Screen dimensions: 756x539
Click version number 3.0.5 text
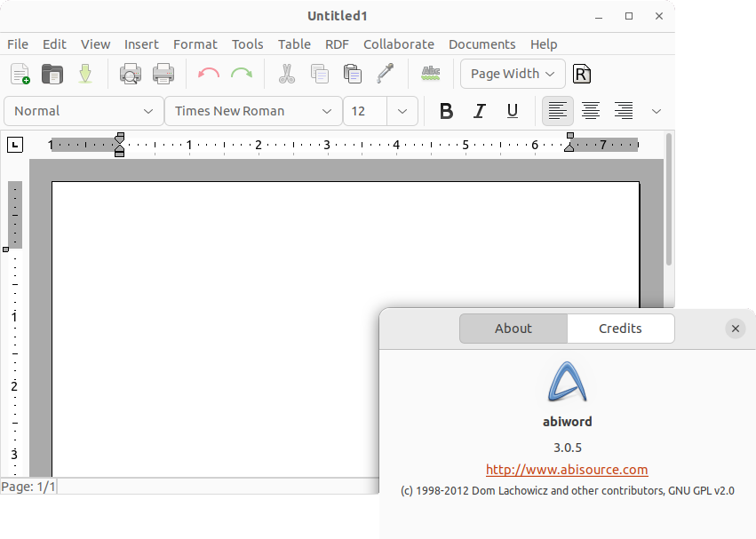(x=568, y=448)
